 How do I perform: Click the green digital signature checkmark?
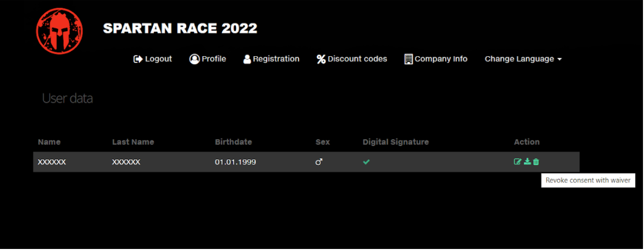(x=366, y=162)
